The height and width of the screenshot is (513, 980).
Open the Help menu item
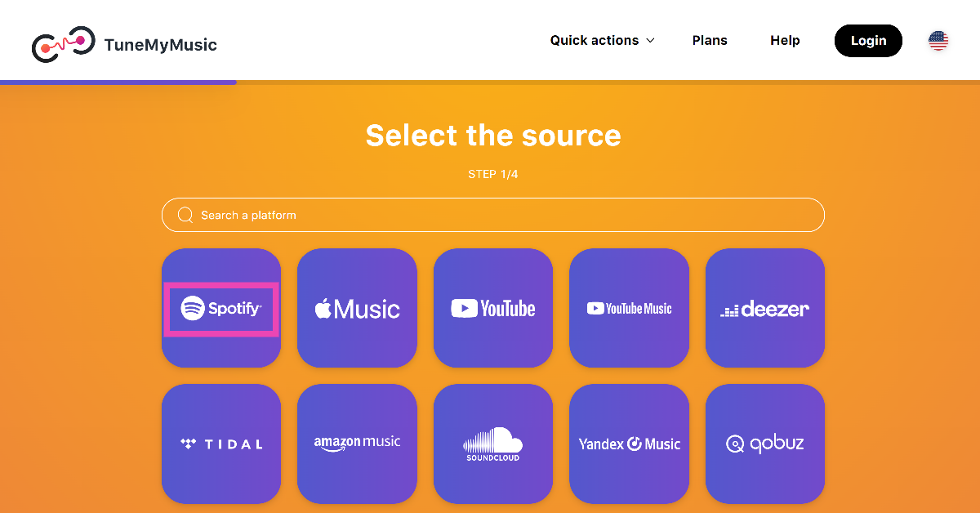pyautogui.click(x=785, y=41)
